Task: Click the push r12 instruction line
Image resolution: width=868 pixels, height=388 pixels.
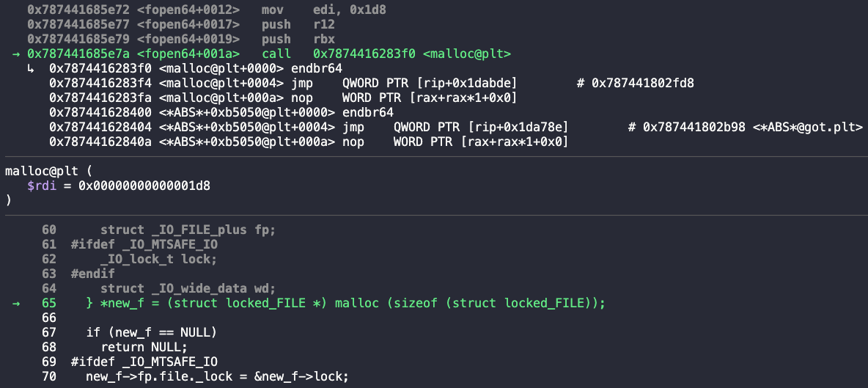Action: 180,24
